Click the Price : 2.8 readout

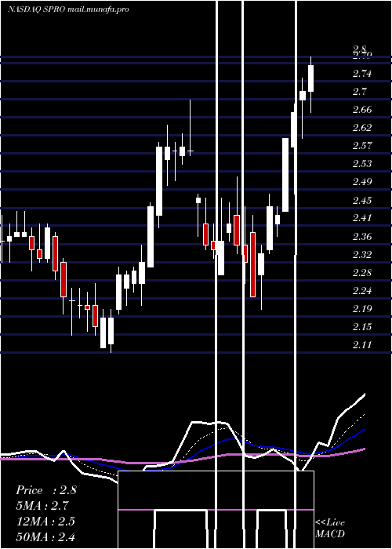coord(45,490)
